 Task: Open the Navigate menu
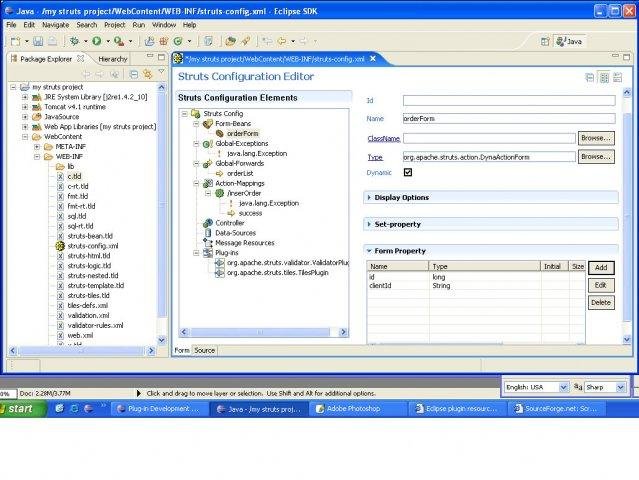click(x=55, y=25)
